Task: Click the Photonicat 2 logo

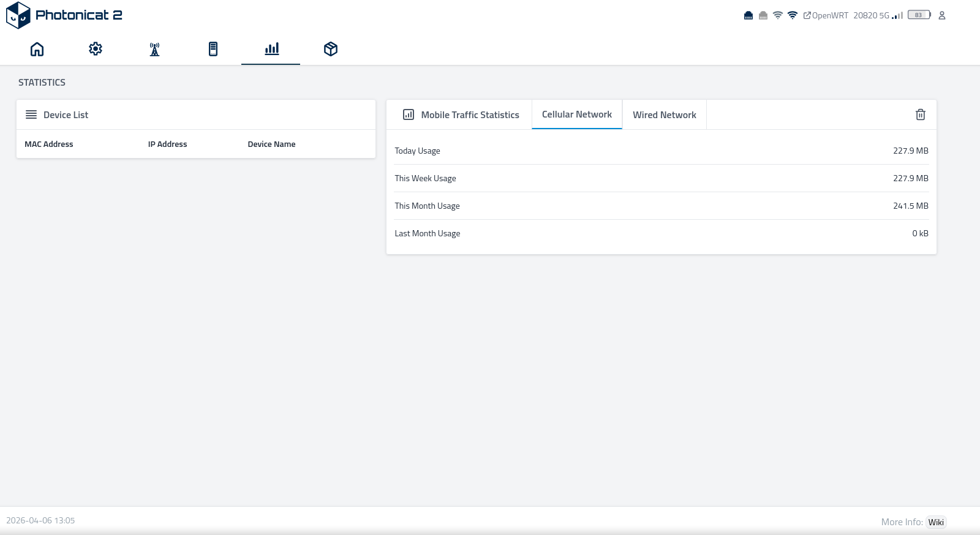Action: (64, 15)
